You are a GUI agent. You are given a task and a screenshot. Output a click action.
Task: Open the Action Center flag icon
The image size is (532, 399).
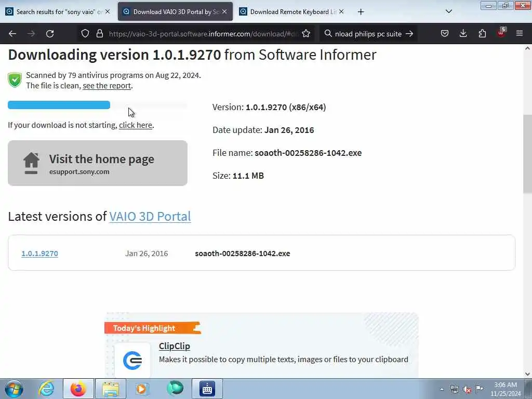480,389
